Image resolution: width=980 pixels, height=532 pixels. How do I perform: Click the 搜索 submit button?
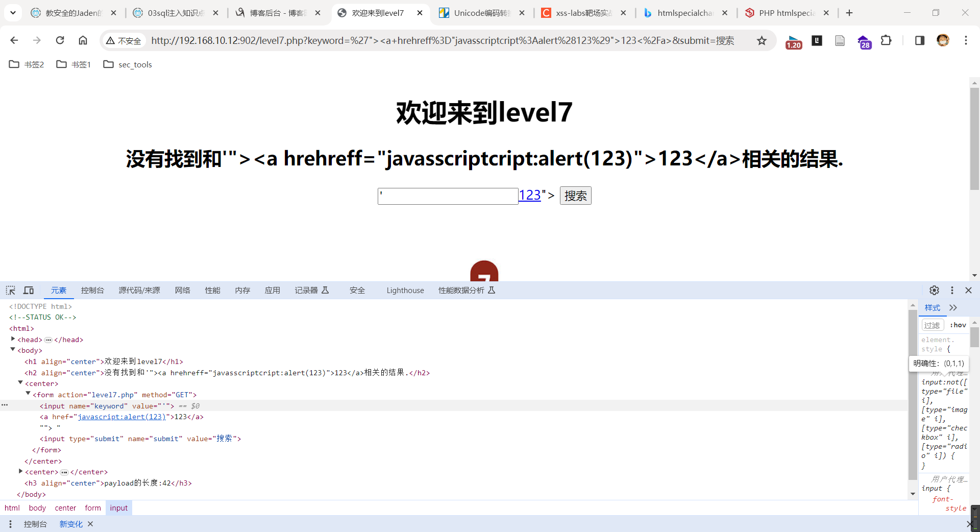(x=575, y=196)
